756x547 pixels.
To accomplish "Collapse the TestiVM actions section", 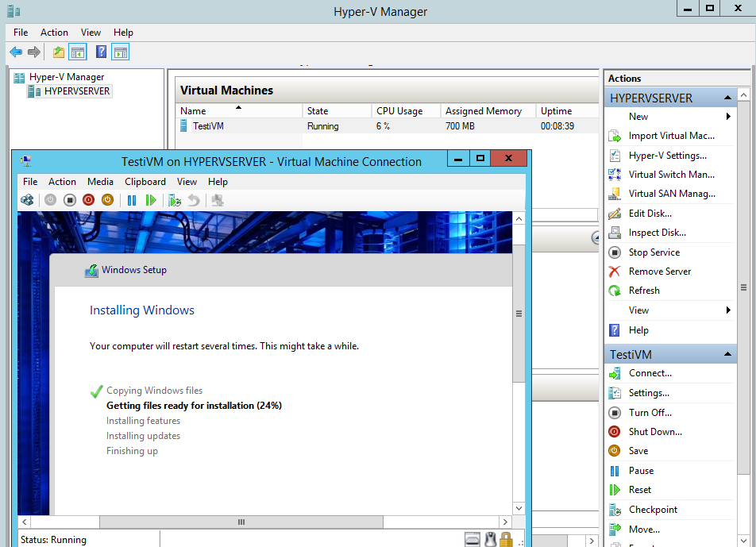I will point(727,354).
